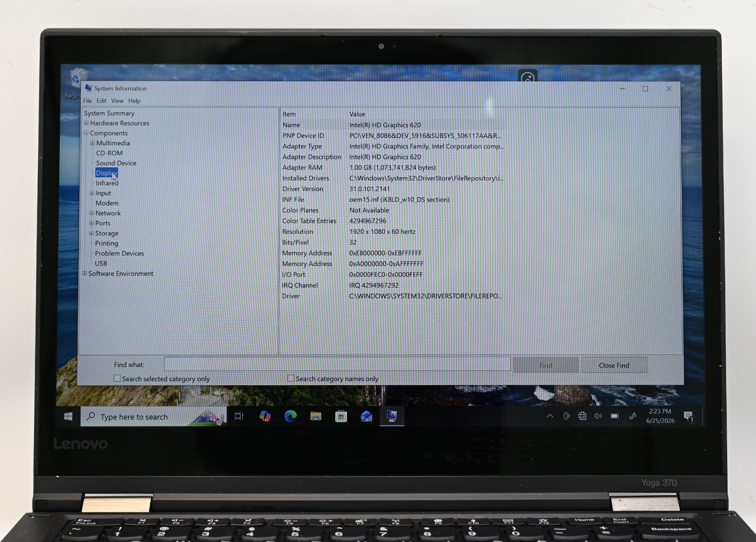This screenshot has height=542, width=756.
Task: Expand the Ports node
Action: click(92, 223)
